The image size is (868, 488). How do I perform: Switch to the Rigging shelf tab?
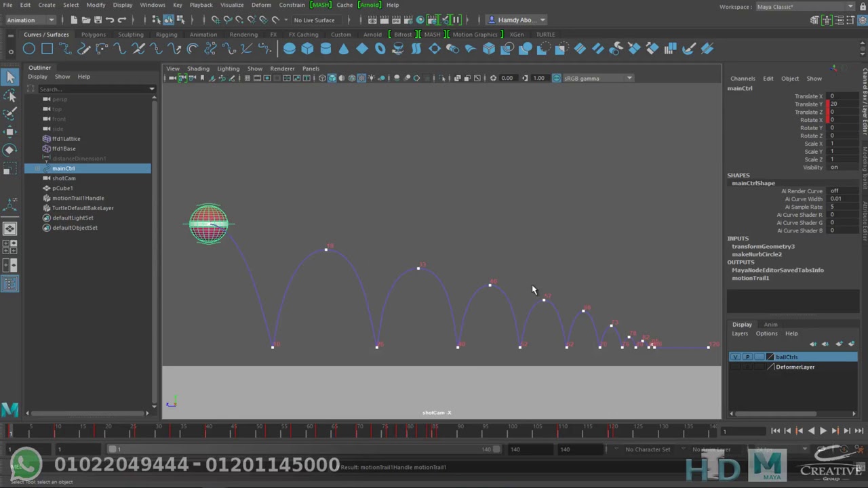tap(166, 35)
